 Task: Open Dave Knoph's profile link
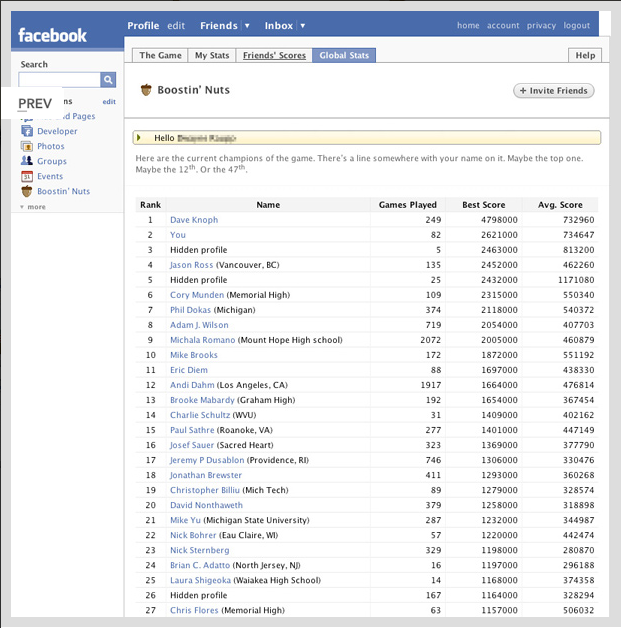click(194, 220)
